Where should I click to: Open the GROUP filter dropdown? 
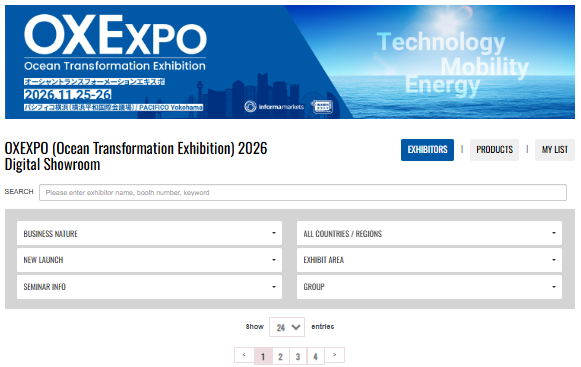pos(429,287)
